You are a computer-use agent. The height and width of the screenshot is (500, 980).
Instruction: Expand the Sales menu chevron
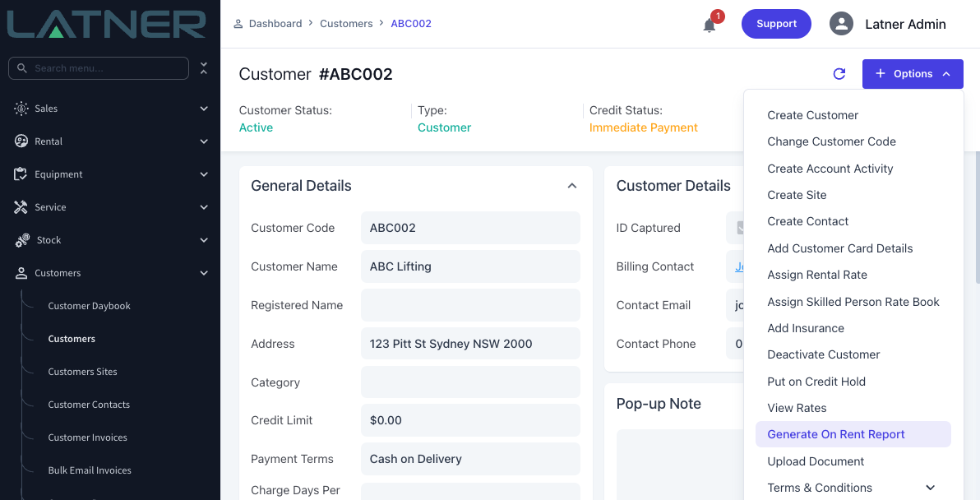[x=204, y=109]
